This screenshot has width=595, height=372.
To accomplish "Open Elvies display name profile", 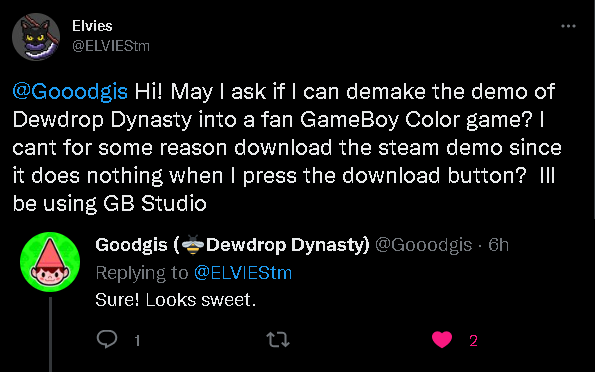I will point(92,26).
